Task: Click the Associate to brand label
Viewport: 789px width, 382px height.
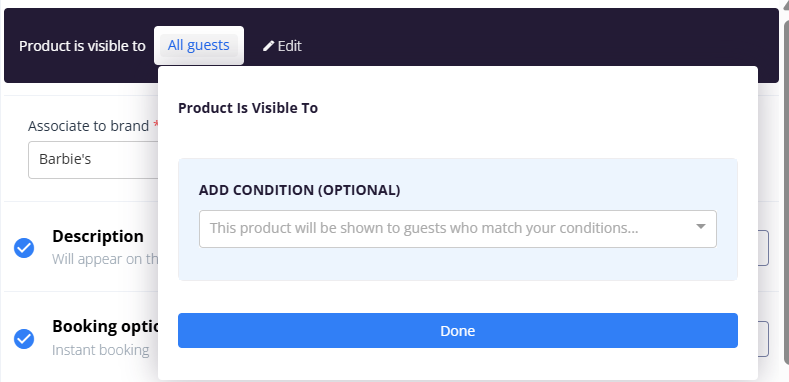Action: [x=88, y=126]
